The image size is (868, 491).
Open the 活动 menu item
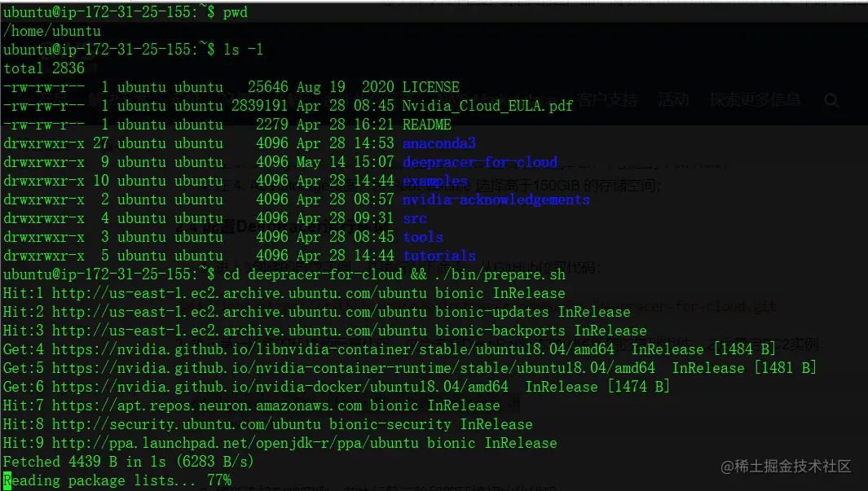[674, 100]
